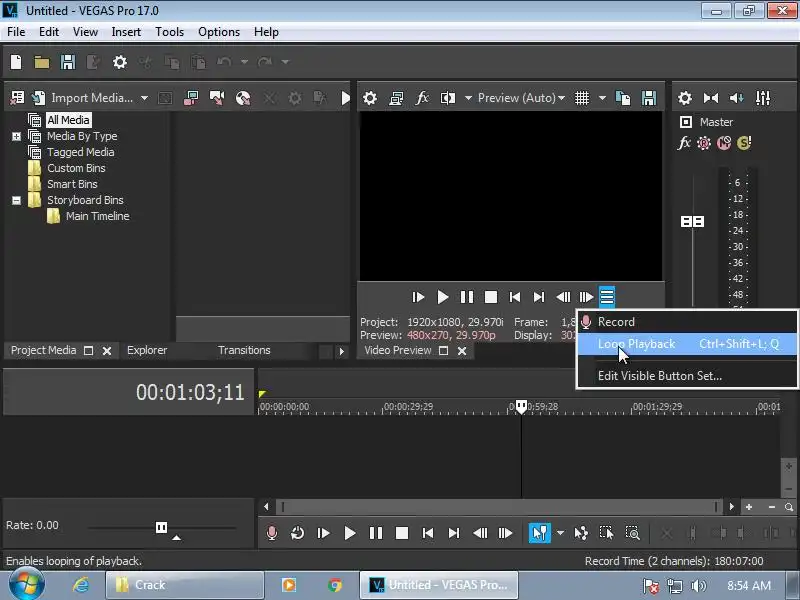This screenshot has width=800, height=600.
Task: Open Video Preview settings gear
Action: point(370,97)
